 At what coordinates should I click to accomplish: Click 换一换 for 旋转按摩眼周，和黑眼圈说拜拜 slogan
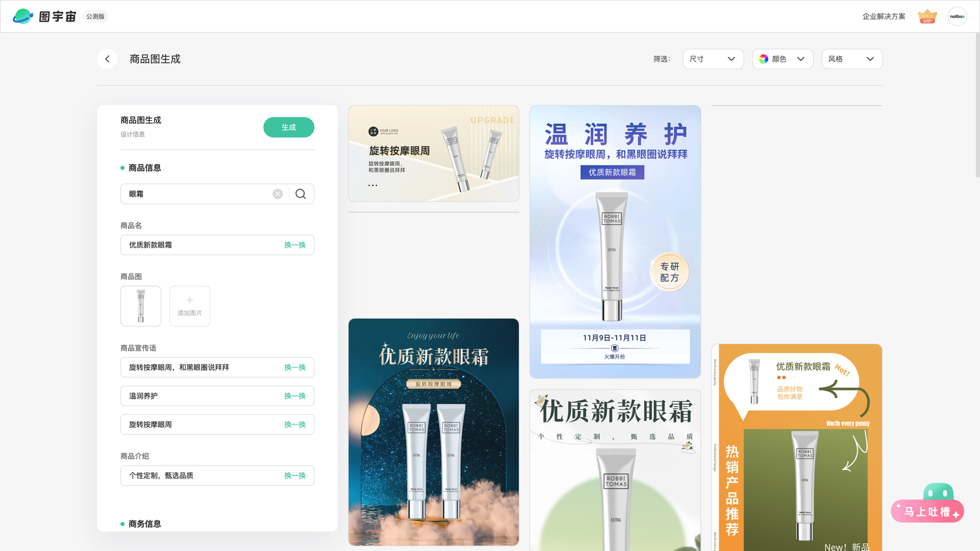click(x=295, y=368)
